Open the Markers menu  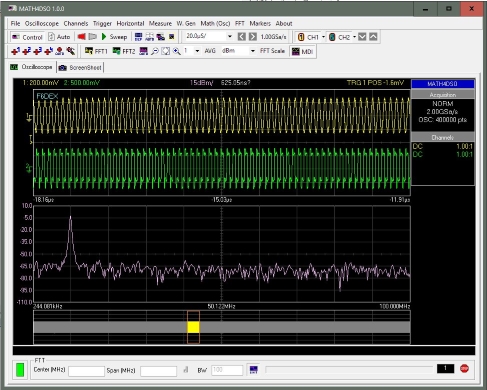pos(260,23)
